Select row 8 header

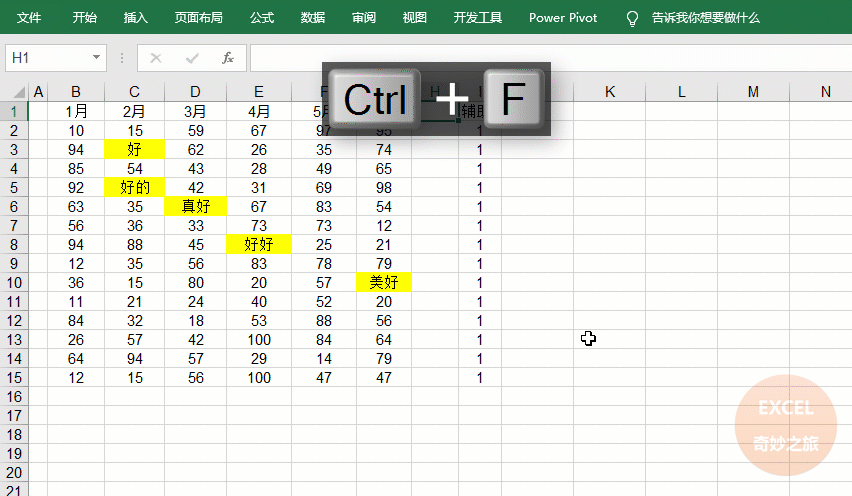click(14, 244)
